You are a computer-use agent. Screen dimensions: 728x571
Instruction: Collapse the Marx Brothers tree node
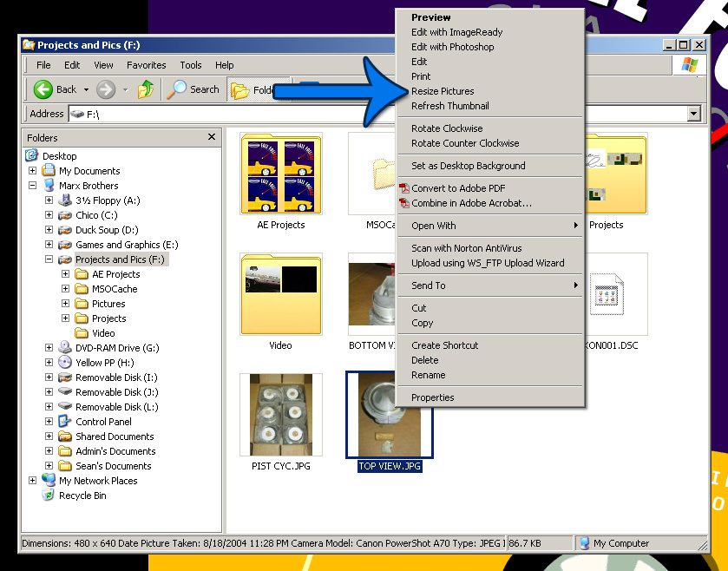pyautogui.click(x=32, y=185)
